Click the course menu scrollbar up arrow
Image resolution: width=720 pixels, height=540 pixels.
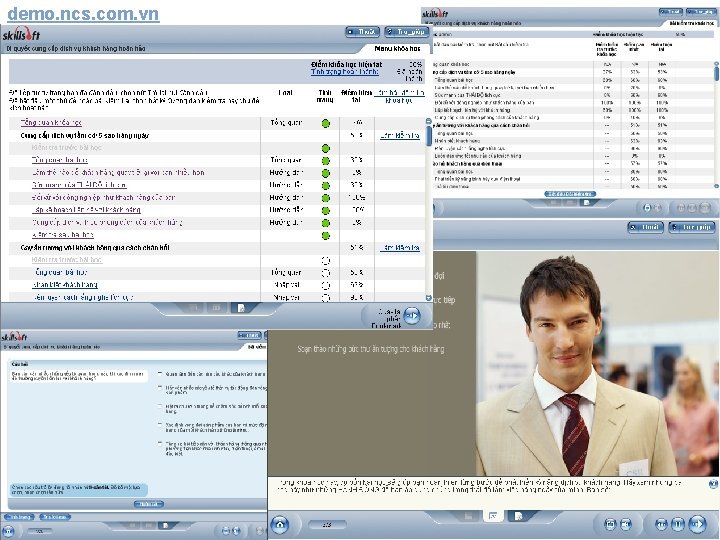click(x=428, y=121)
